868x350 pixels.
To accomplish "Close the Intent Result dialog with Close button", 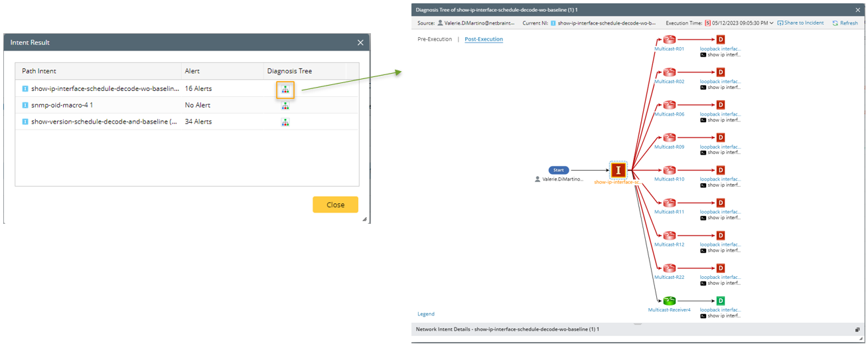I will (335, 205).
